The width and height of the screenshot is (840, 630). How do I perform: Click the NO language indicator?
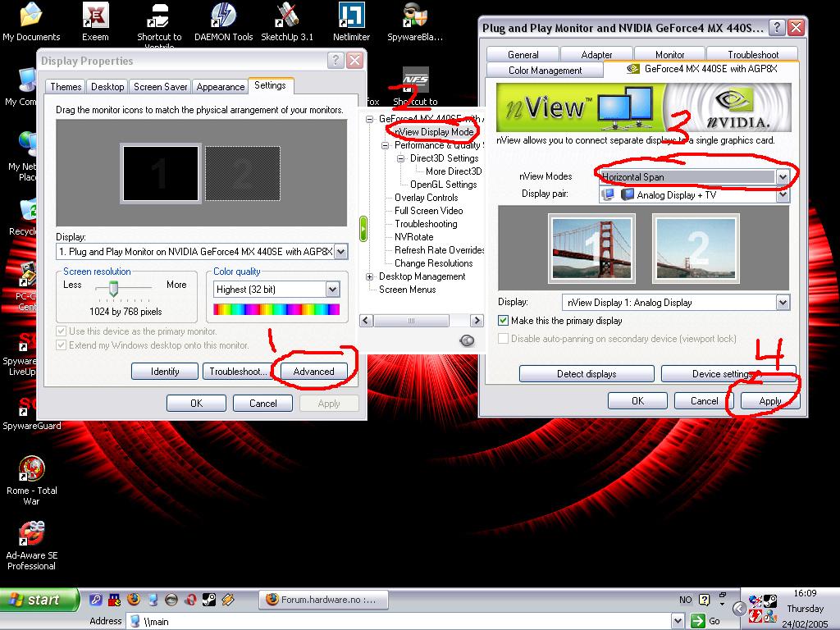point(685,600)
